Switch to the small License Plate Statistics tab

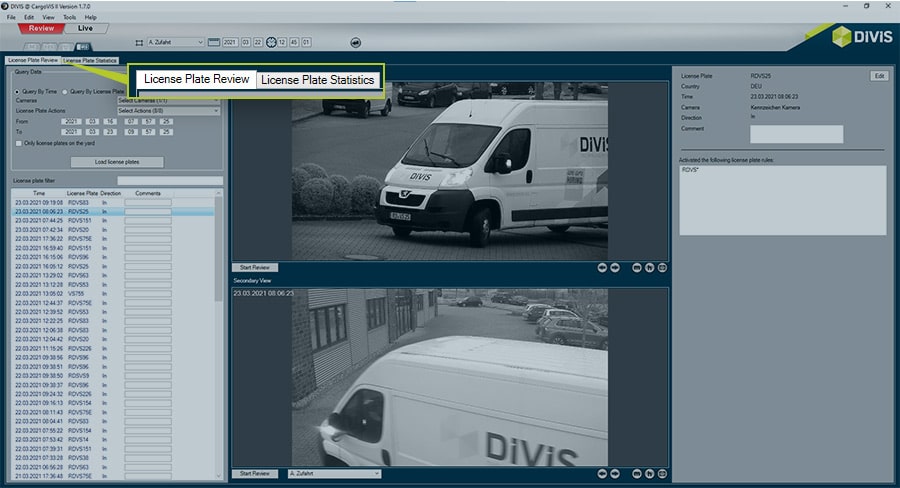[x=90, y=60]
